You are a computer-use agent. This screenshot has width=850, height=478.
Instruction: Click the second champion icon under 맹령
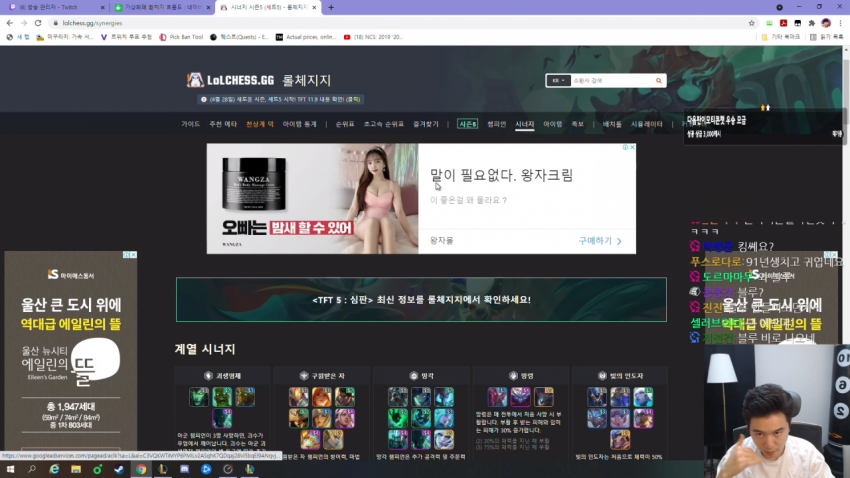point(520,397)
